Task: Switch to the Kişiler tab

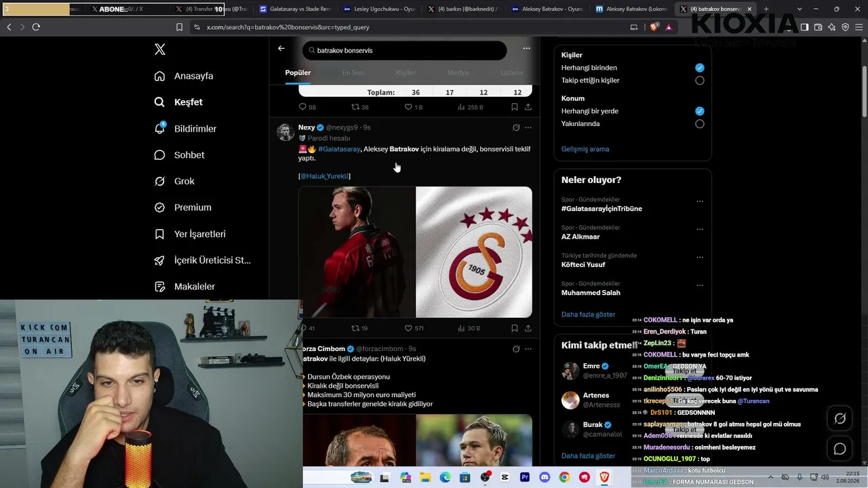Action: pyautogui.click(x=406, y=73)
